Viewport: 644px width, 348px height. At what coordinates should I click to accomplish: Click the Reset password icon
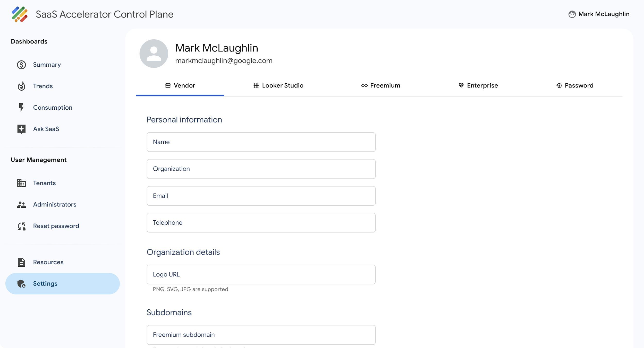(x=21, y=226)
